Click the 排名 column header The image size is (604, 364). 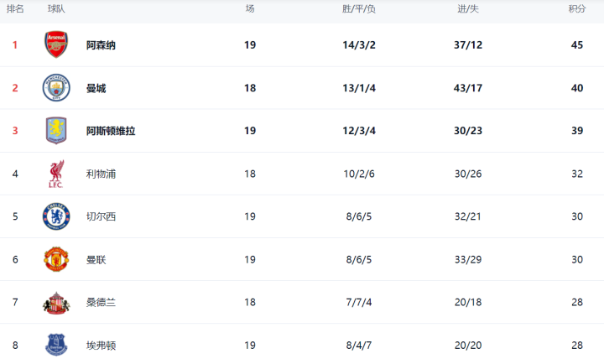click(x=15, y=8)
